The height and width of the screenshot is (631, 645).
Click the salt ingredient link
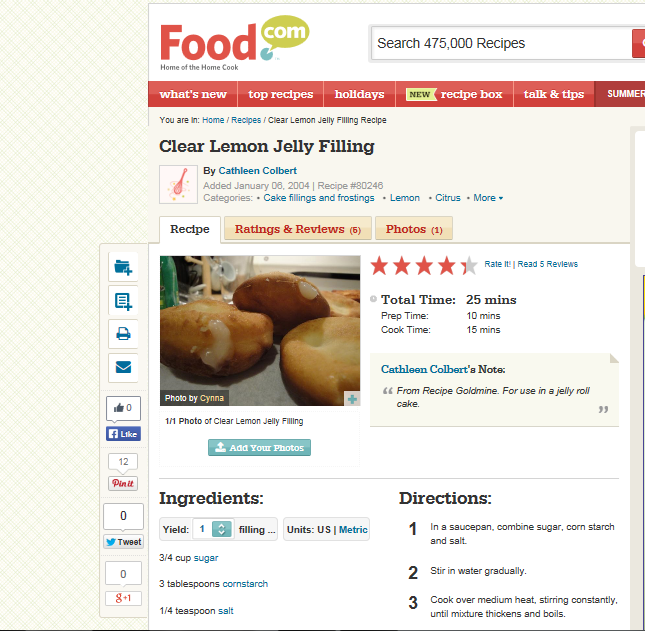point(225,611)
